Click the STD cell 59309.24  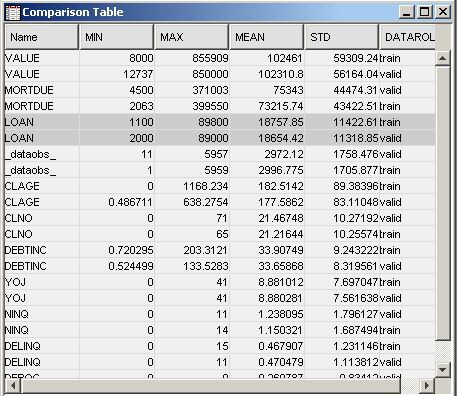(x=342, y=58)
